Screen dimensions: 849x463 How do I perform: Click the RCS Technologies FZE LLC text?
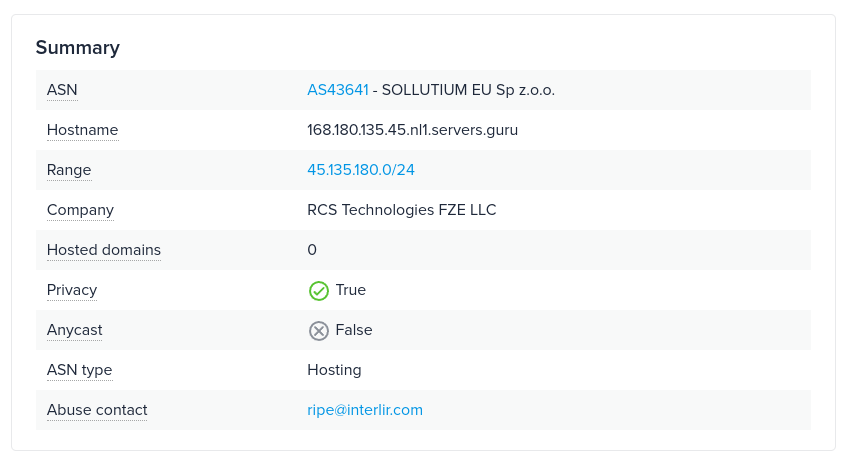402,210
